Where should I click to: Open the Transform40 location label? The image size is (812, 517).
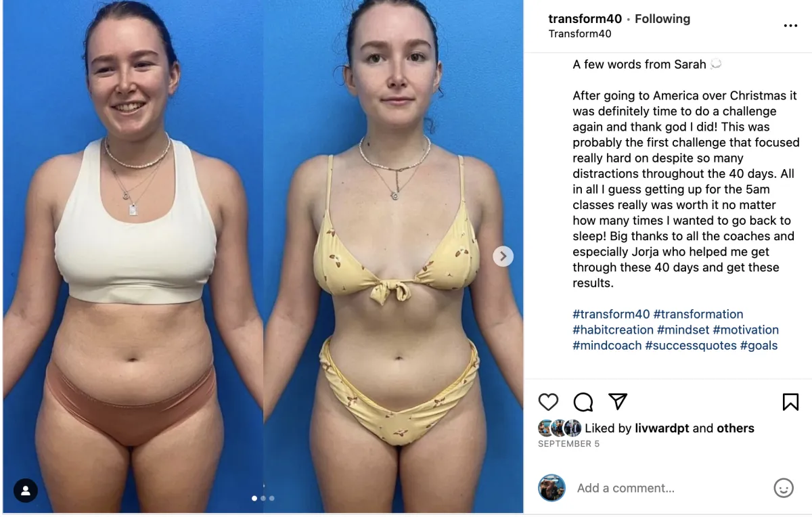click(x=580, y=34)
